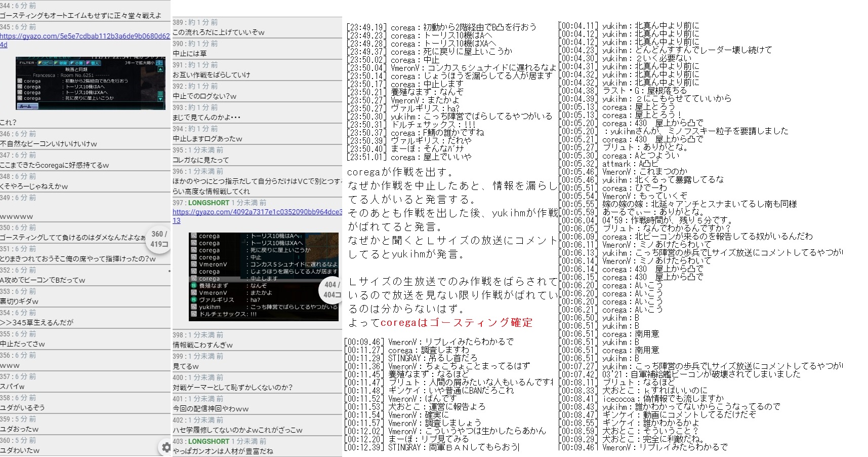
Task: Click the chat scroll down arrow
Action: pos(160,99)
